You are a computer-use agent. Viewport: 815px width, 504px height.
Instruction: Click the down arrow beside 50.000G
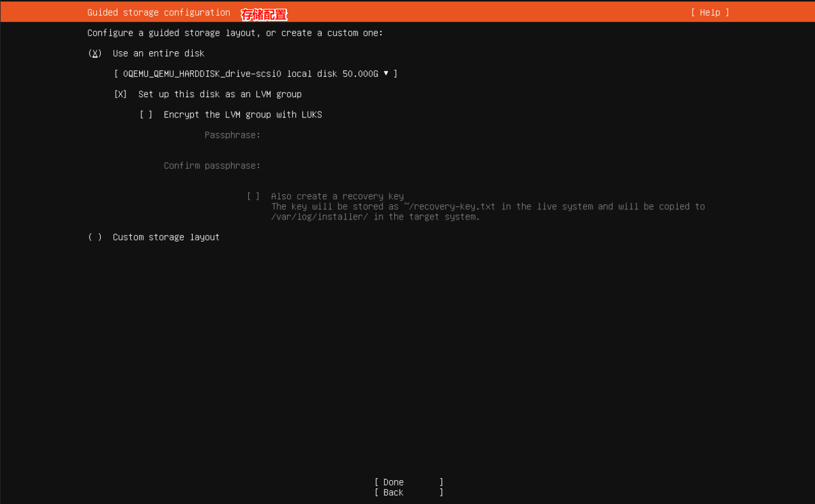386,73
